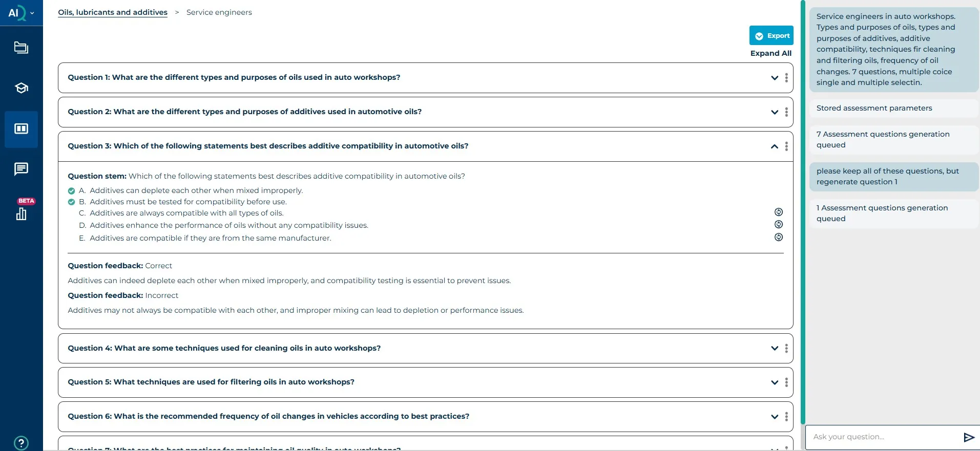Toggle the correct-answer checkmark on option A
980x451 pixels.
[x=71, y=191]
